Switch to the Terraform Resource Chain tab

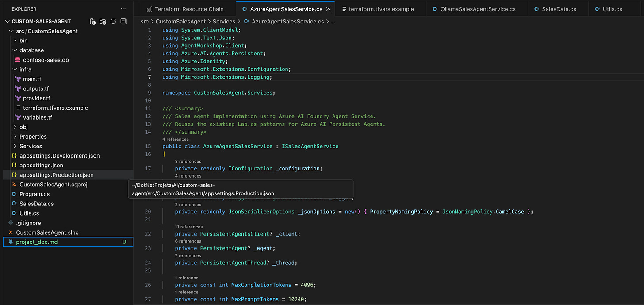(189, 9)
